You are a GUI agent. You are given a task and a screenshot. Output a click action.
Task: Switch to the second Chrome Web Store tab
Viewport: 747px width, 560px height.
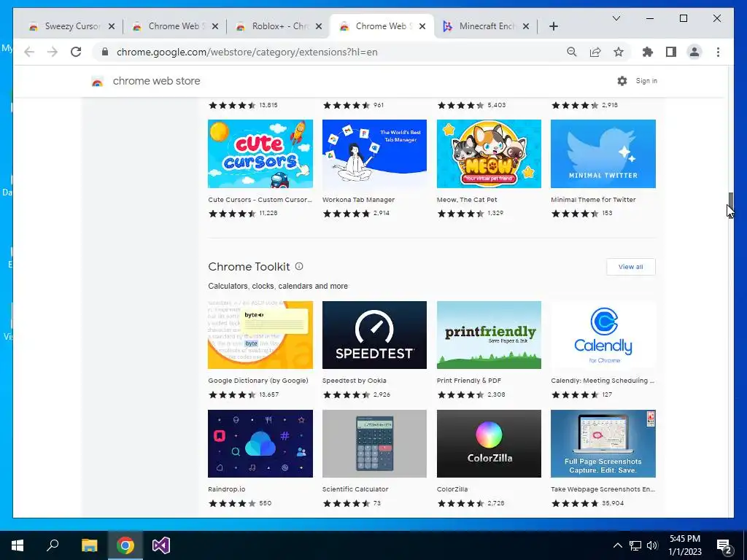click(x=382, y=26)
